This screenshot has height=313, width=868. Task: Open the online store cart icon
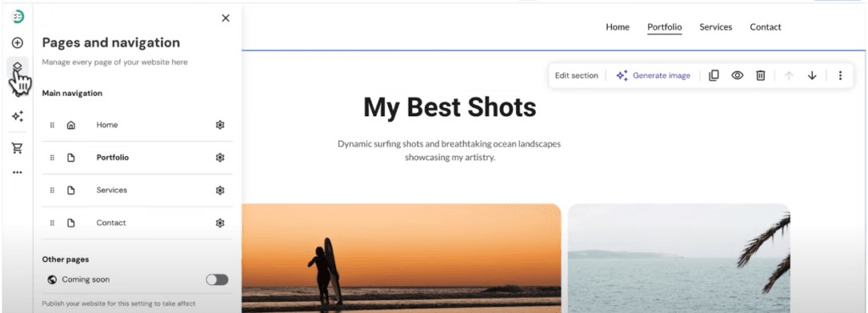click(x=18, y=148)
